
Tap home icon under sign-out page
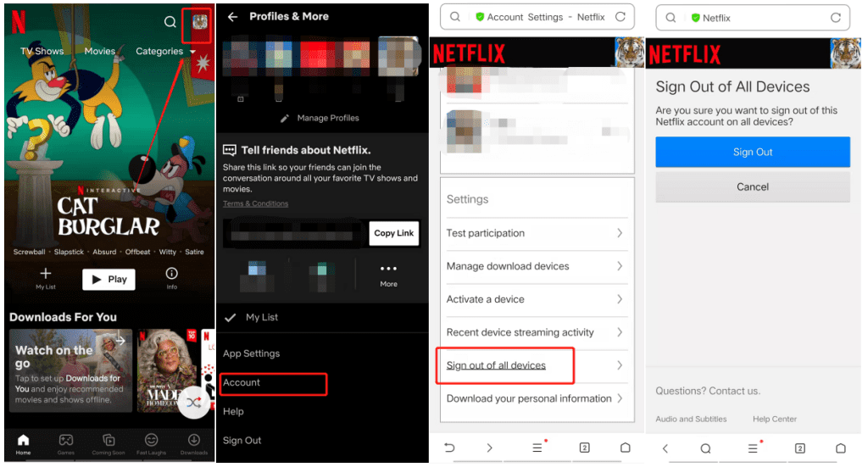tap(840, 448)
